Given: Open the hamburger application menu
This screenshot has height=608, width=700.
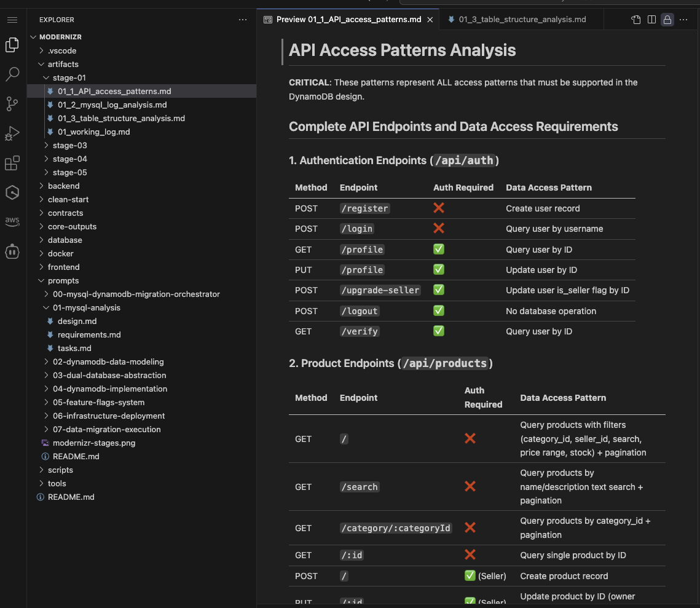Looking at the screenshot, I should (x=12, y=20).
